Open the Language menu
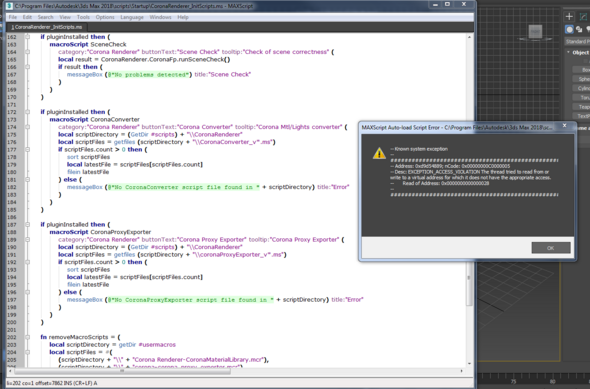This screenshot has width=590, height=389. (x=132, y=17)
